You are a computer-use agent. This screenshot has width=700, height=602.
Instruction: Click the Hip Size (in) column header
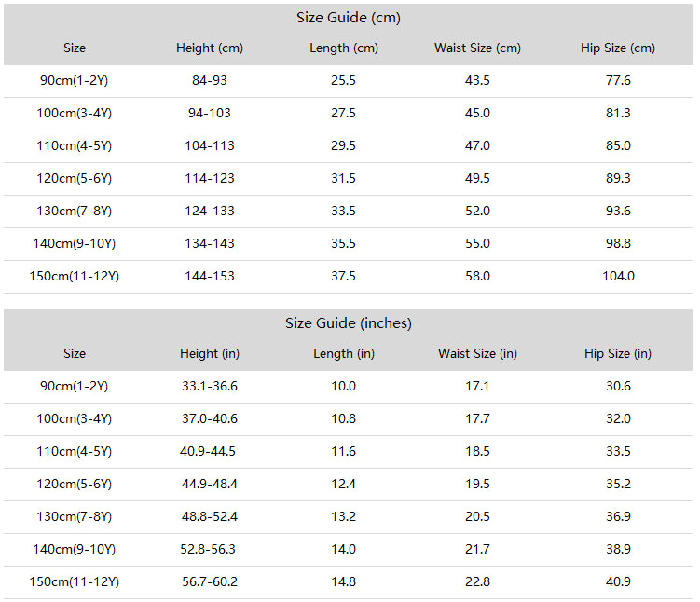tap(618, 354)
